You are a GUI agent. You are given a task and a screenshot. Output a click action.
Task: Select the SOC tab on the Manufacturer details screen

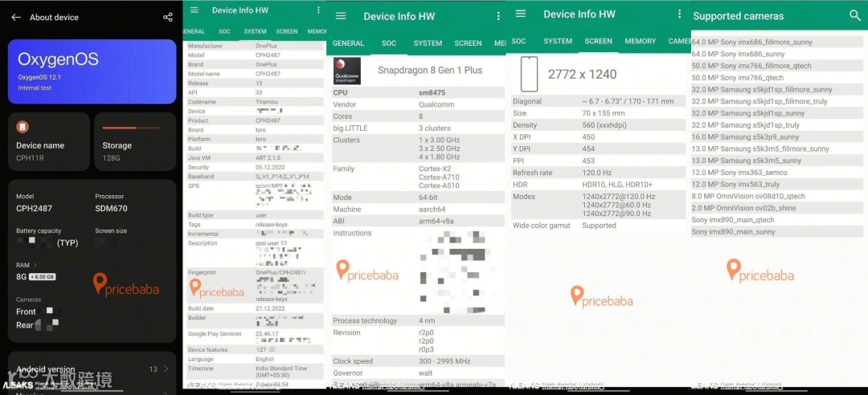(x=224, y=32)
